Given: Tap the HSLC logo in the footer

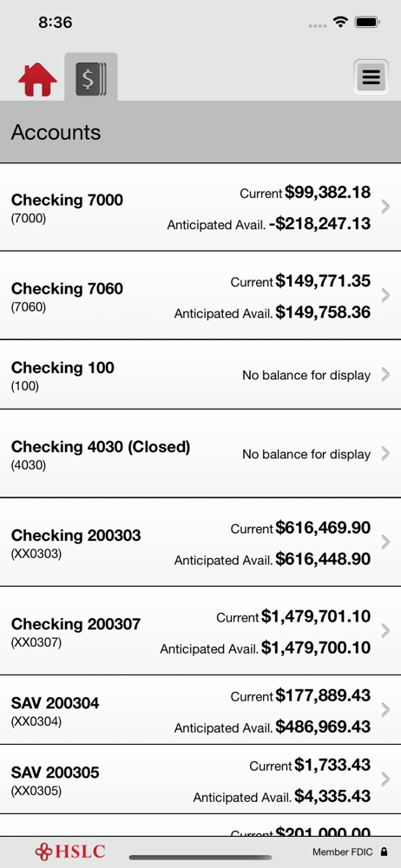Looking at the screenshot, I should pyautogui.click(x=69, y=851).
